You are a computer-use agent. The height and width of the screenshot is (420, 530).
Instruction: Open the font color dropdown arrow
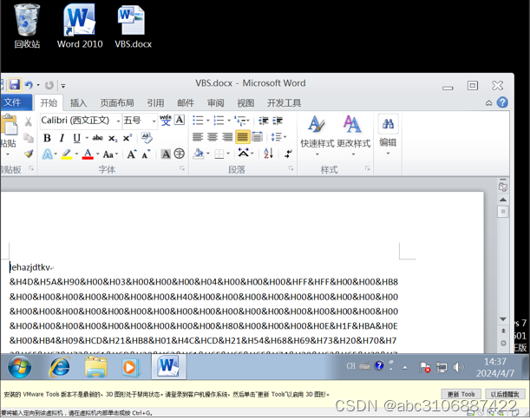coord(98,154)
